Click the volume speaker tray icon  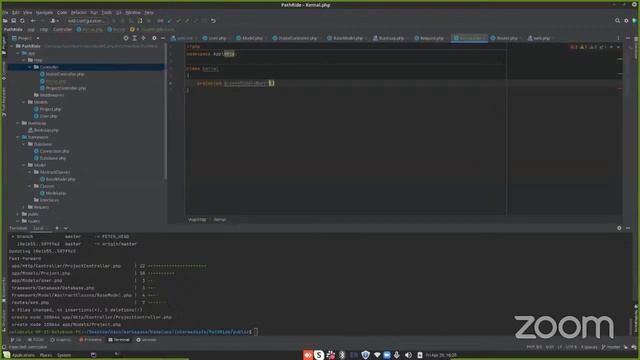[408, 355]
